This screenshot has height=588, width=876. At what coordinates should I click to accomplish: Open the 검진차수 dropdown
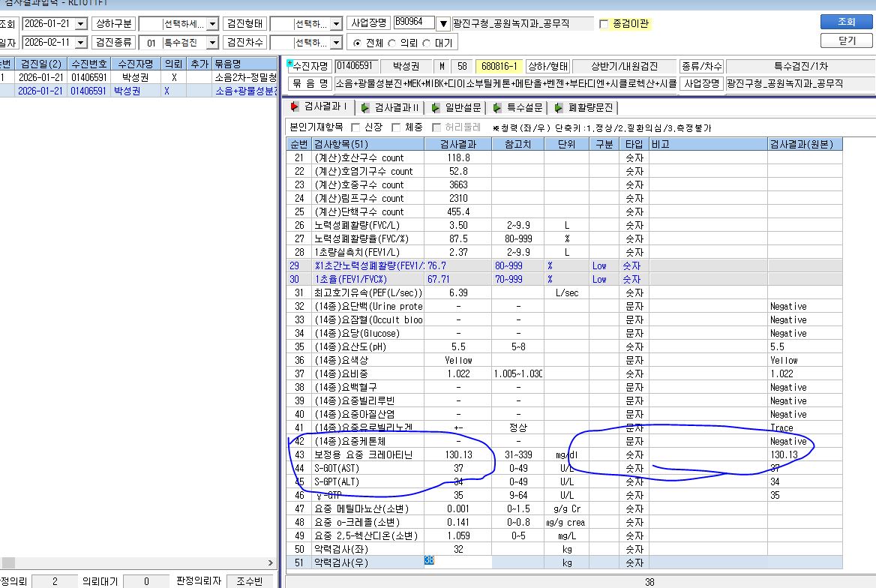tap(336, 43)
